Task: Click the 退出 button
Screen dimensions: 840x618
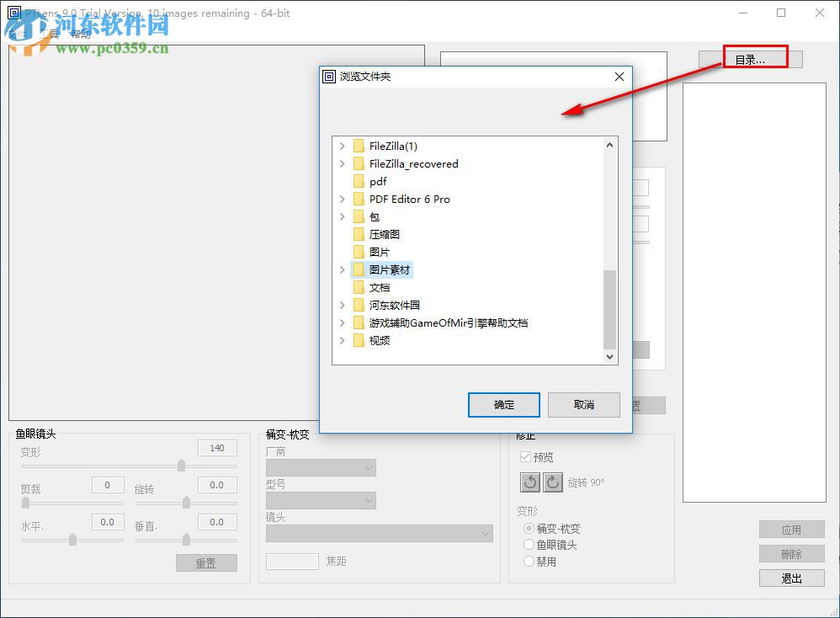Action: click(791, 578)
